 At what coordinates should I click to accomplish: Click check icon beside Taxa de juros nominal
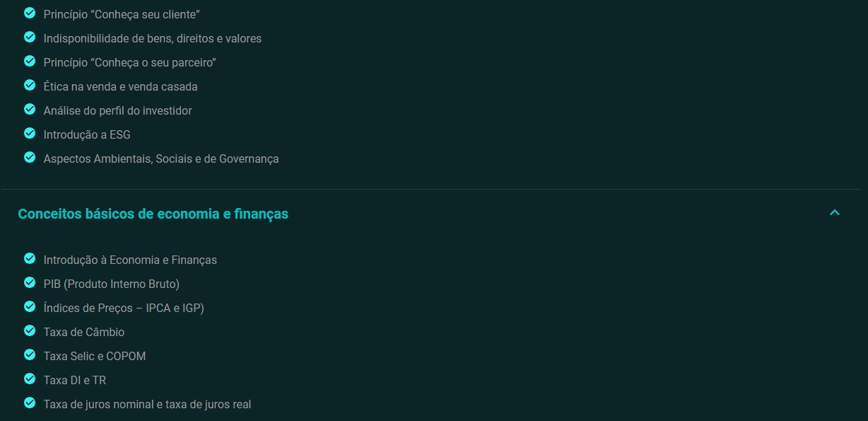[x=30, y=403]
